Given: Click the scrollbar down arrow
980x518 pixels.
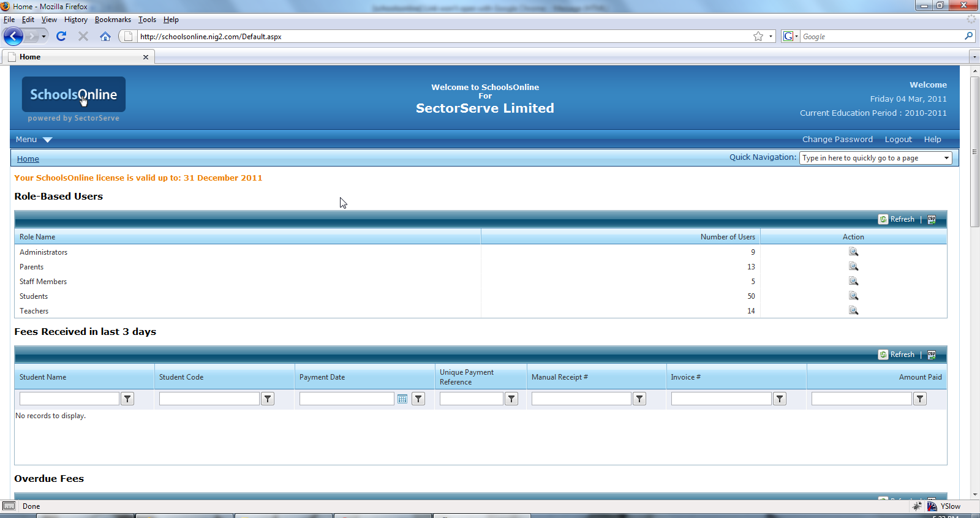Looking at the screenshot, I should tap(974, 494).
